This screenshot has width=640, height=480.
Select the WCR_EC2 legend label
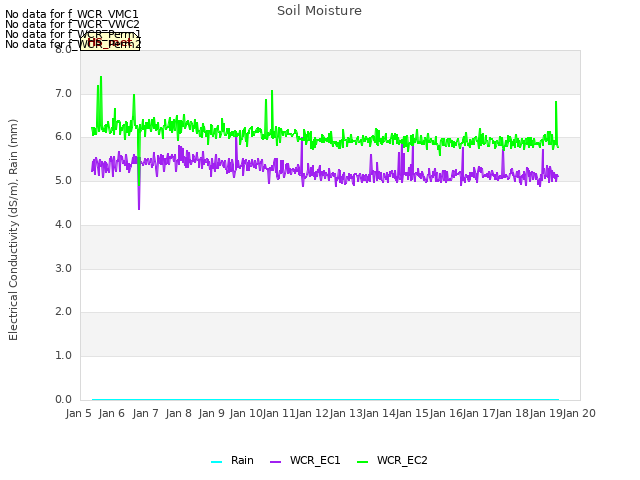coord(402,460)
